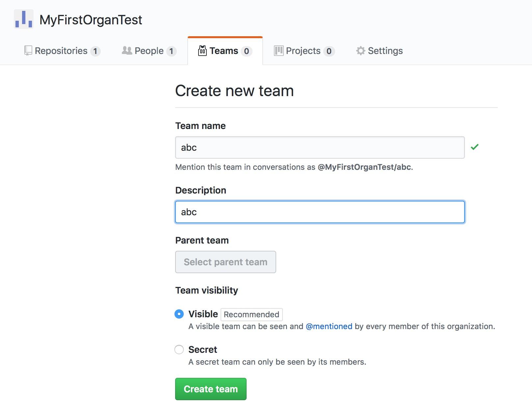This screenshot has height=416, width=532.
Task: Focus the Team name input field
Action: pyautogui.click(x=320, y=147)
